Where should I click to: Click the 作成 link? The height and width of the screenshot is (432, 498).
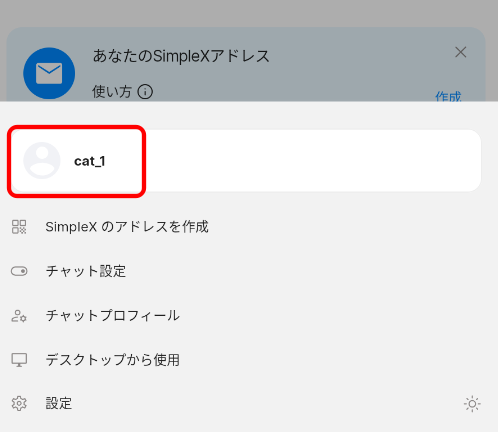[448, 96]
